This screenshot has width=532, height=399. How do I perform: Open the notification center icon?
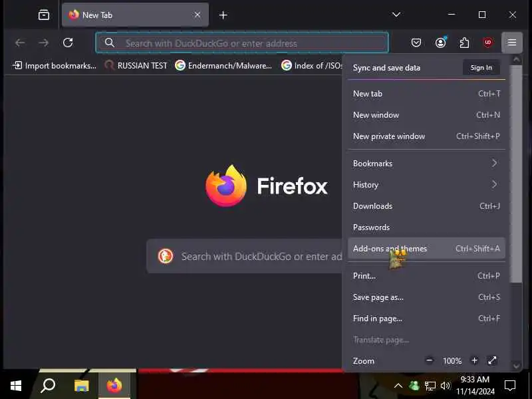click(510, 386)
